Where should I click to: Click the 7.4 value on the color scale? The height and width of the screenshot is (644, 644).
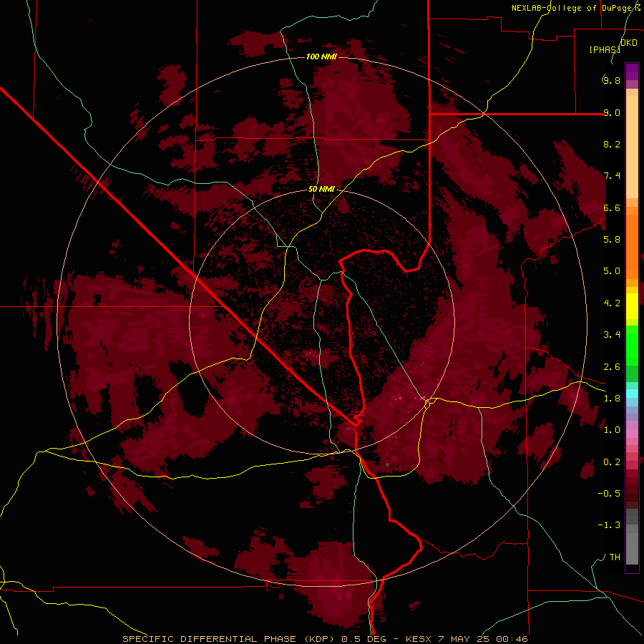point(612,176)
